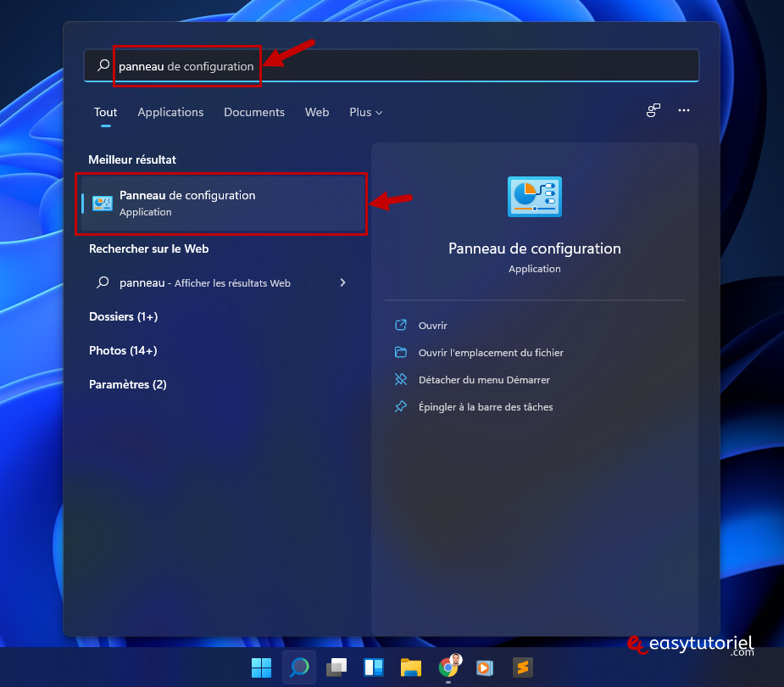
Task: Switch to the Applications tab
Action: coord(170,112)
